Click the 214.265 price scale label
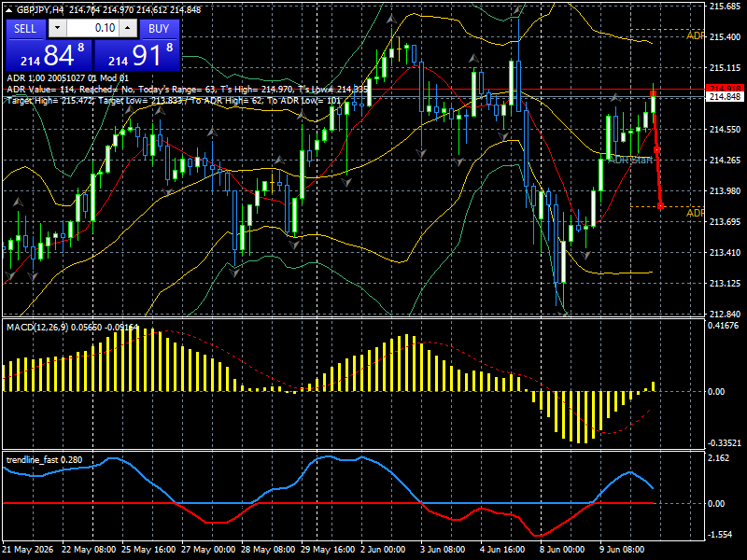The height and width of the screenshot is (560, 747). pos(726,160)
